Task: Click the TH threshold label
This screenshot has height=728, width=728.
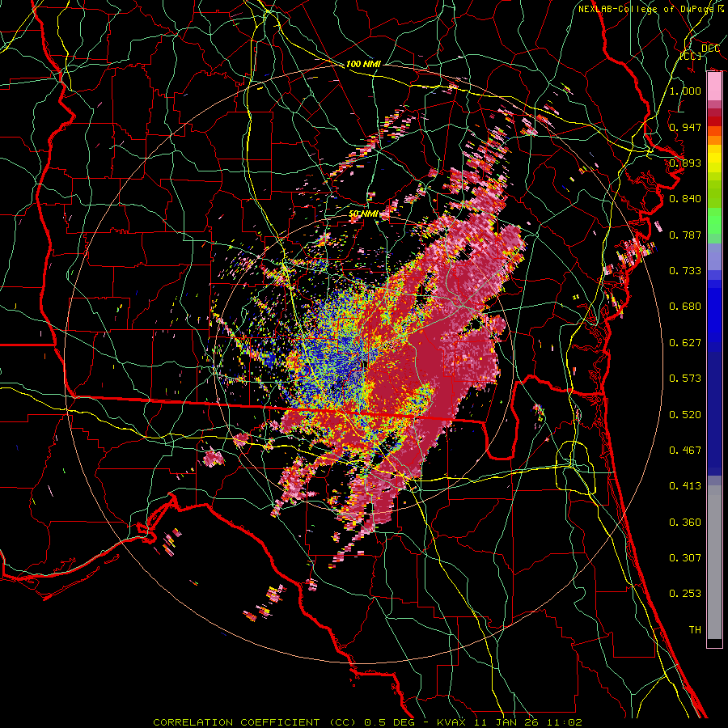Action: tap(695, 630)
